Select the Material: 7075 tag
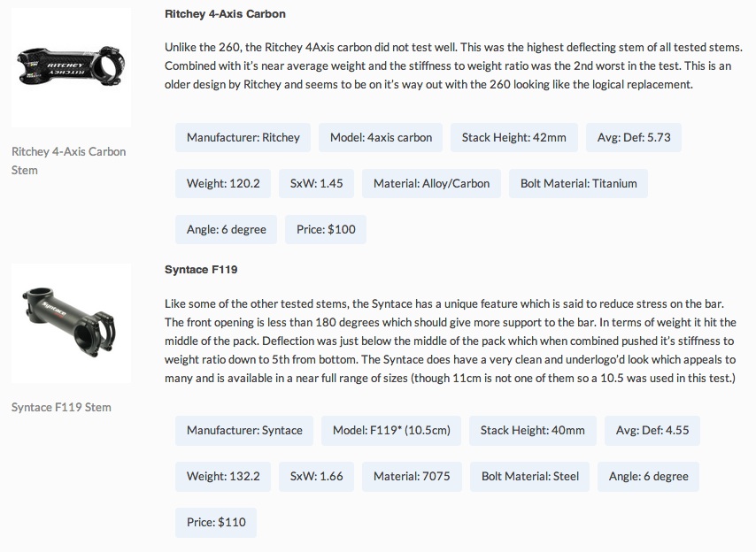This screenshot has width=756, height=552. (x=412, y=476)
